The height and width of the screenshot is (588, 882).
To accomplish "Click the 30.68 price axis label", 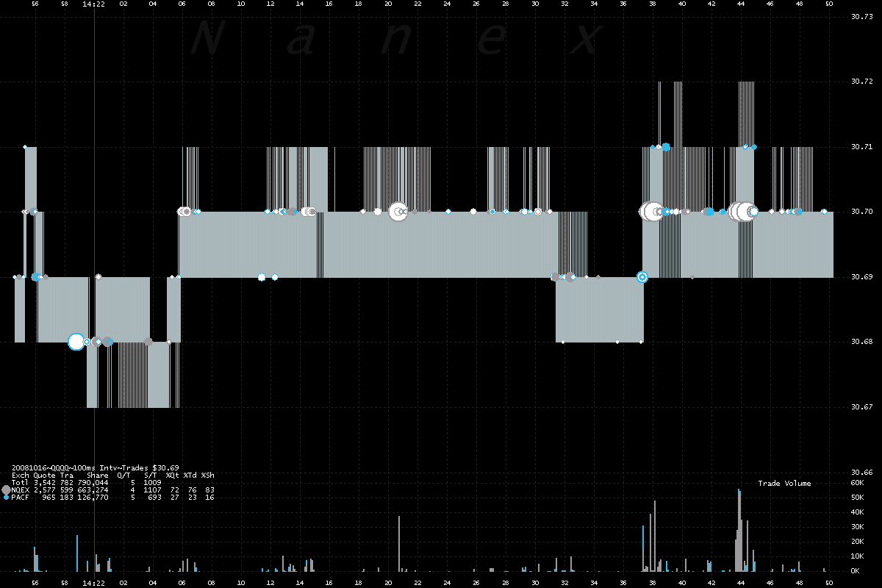I will [x=861, y=342].
